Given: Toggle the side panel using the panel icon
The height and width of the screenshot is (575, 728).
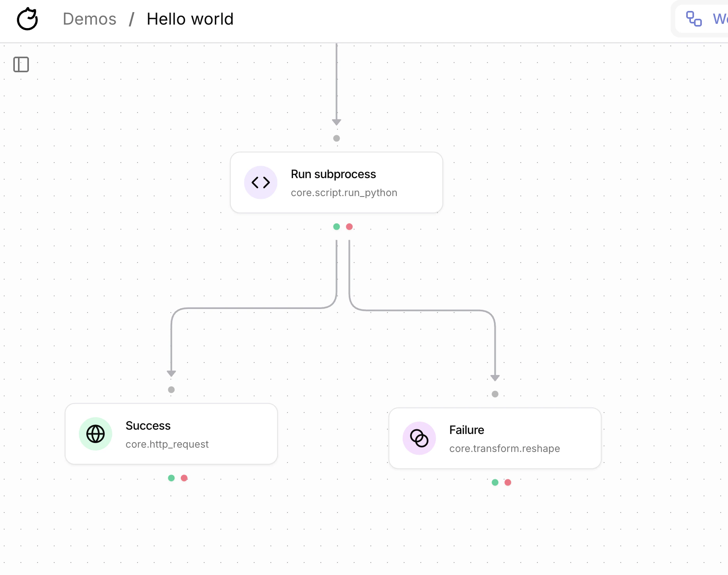Looking at the screenshot, I should pyautogui.click(x=21, y=64).
